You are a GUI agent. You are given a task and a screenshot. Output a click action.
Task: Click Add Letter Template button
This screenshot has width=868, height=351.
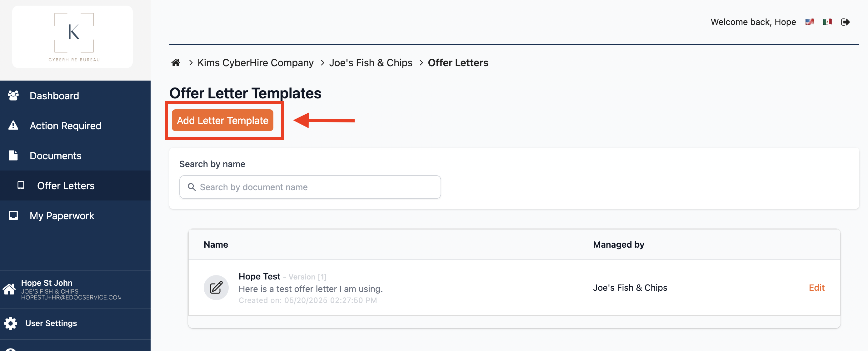pyautogui.click(x=222, y=120)
